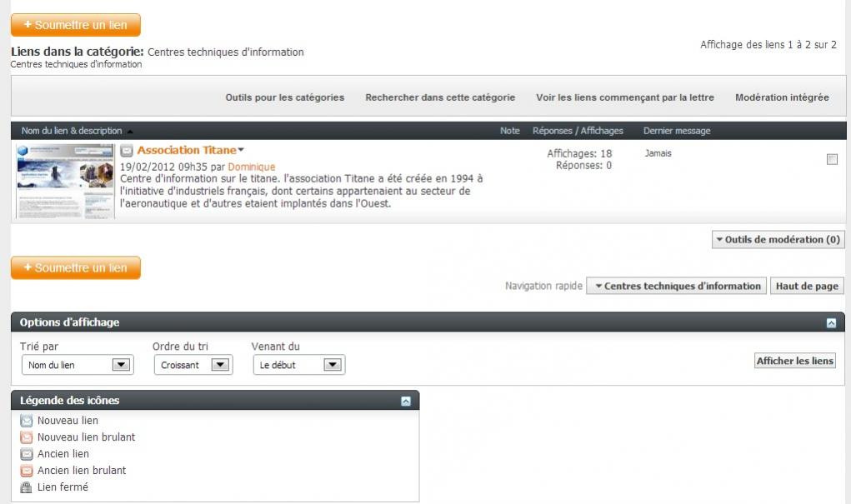Expand the arrow next to Association Titane title

click(x=242, y=151)
